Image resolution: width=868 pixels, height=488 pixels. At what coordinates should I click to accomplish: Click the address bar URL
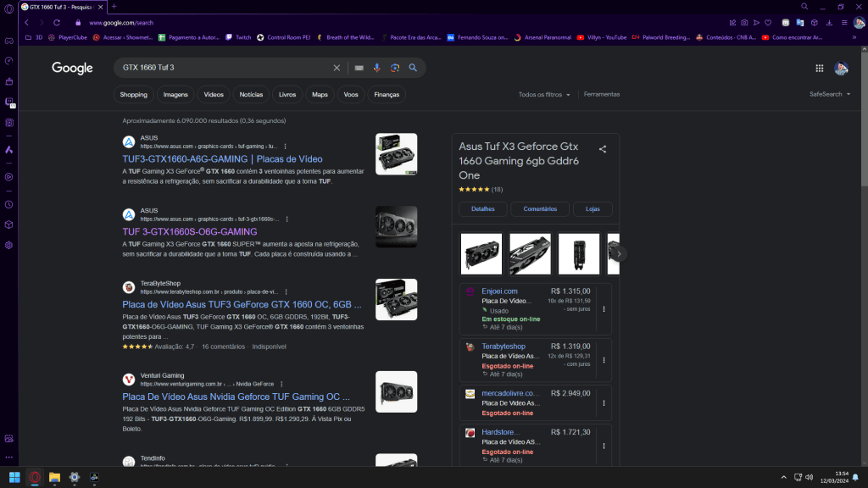pos(121,23)
